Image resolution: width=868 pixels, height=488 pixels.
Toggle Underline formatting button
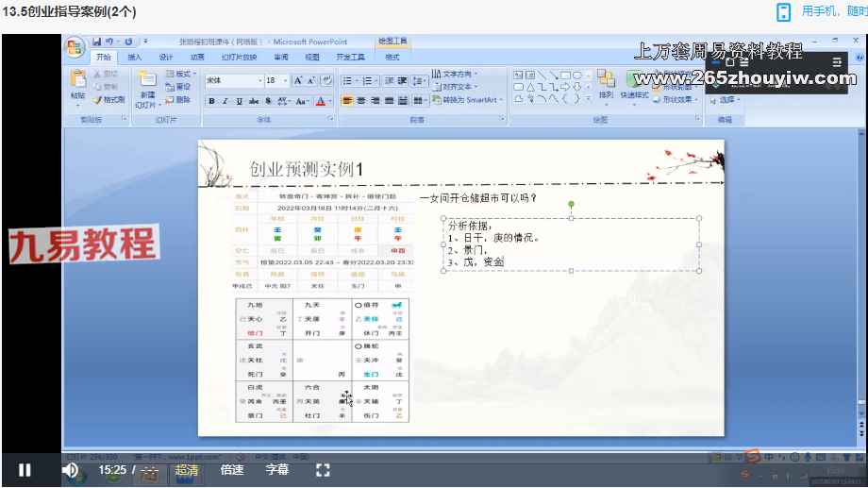click(x=240, y=101)
